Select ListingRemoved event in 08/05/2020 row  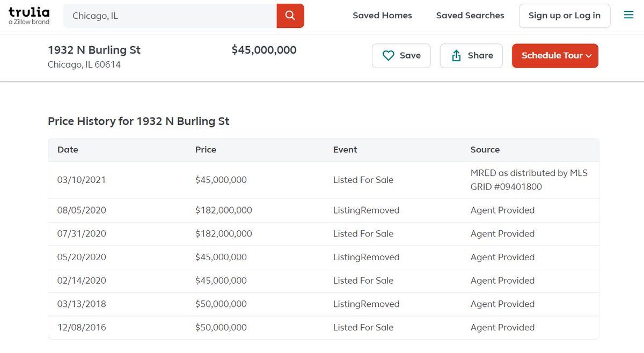click(x=367, y=210)
